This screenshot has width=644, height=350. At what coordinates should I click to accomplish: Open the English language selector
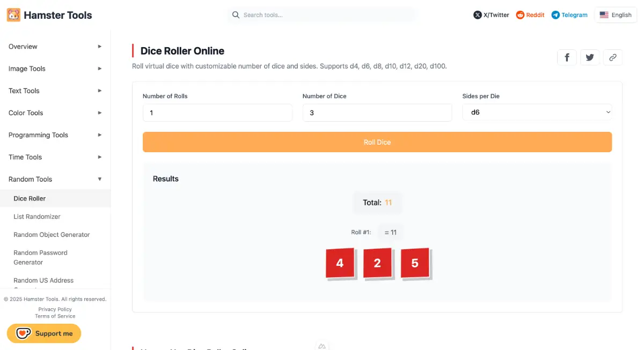(616, 15)
